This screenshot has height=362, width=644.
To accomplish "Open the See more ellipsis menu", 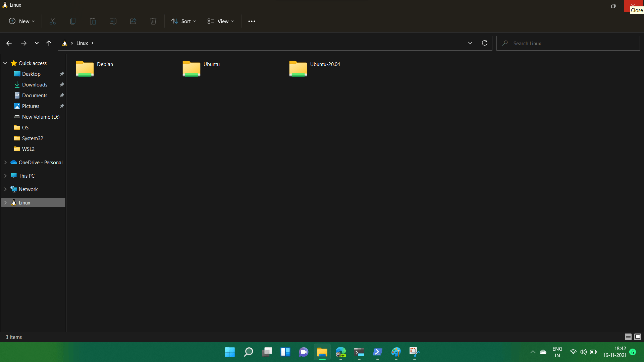I will [252, 21].
